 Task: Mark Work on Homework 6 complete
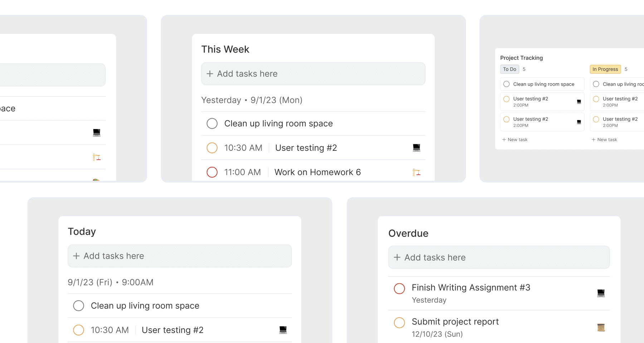[212, 172]
